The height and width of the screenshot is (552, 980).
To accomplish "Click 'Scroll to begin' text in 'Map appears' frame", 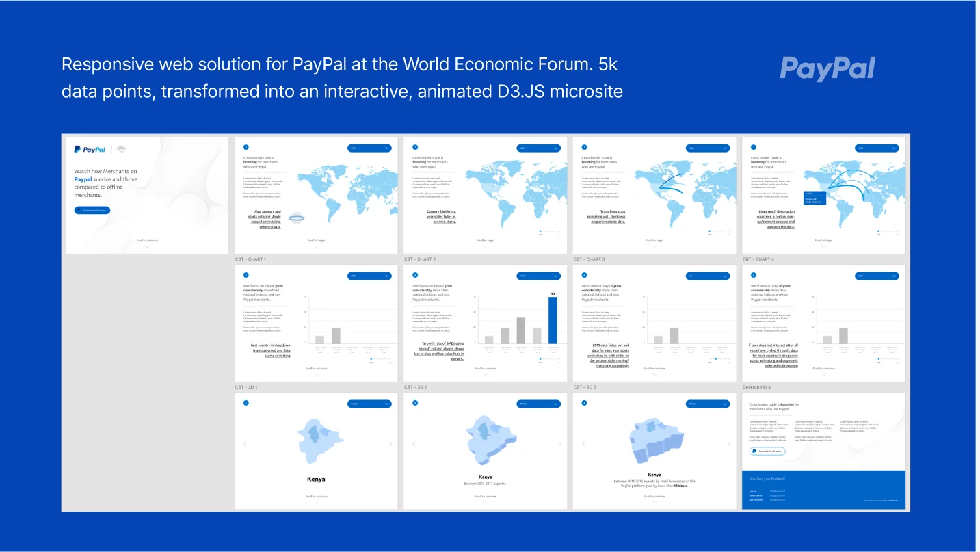I will (x=316, y=240).
